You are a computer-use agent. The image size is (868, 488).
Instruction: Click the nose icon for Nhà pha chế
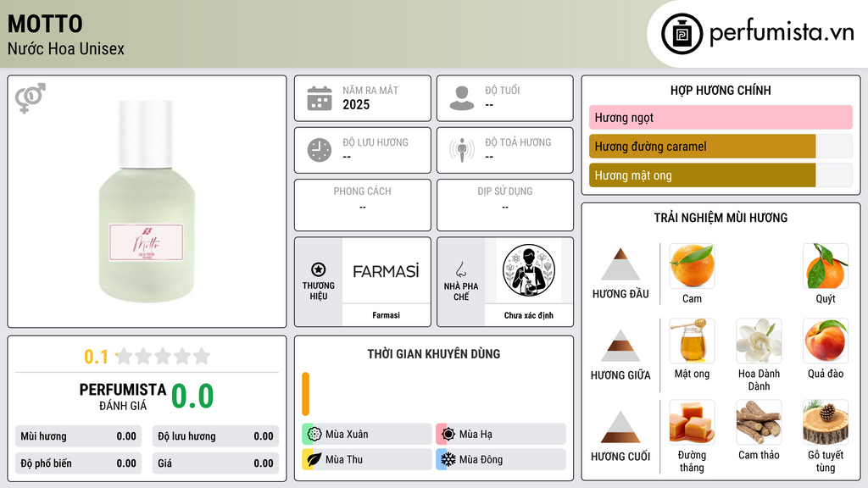[x=460, y=269]
